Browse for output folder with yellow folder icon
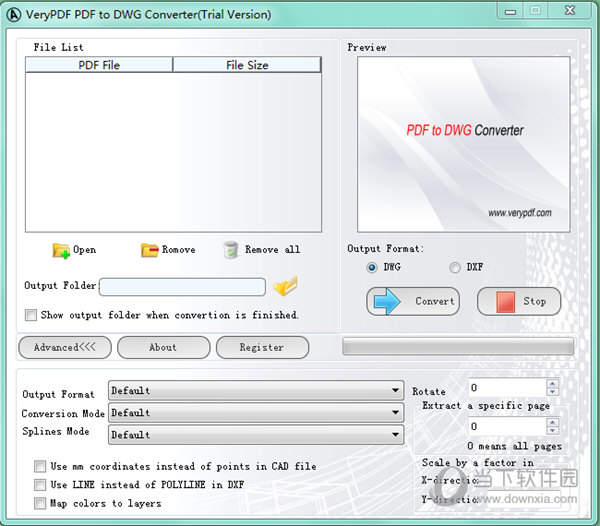The height and width of the screenshot is (526, 600). (285, 286)
